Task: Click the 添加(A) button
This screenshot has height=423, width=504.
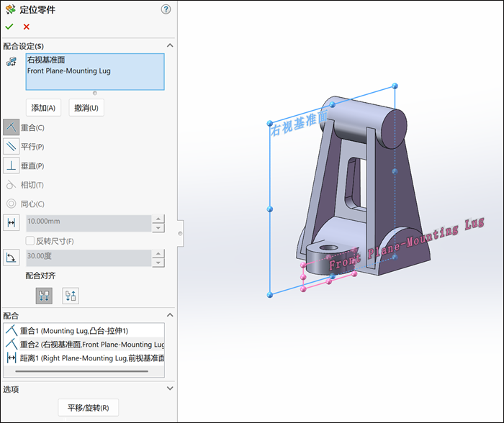Action: pyautogui.click(x=43, y=108)
